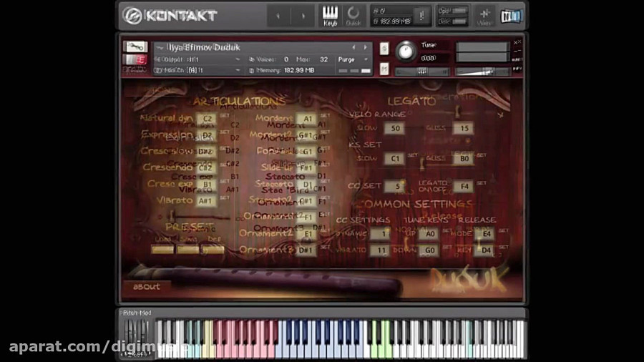Click Ornament2 keyswitch box E1

pyautogui.click(x=307, y=233)
